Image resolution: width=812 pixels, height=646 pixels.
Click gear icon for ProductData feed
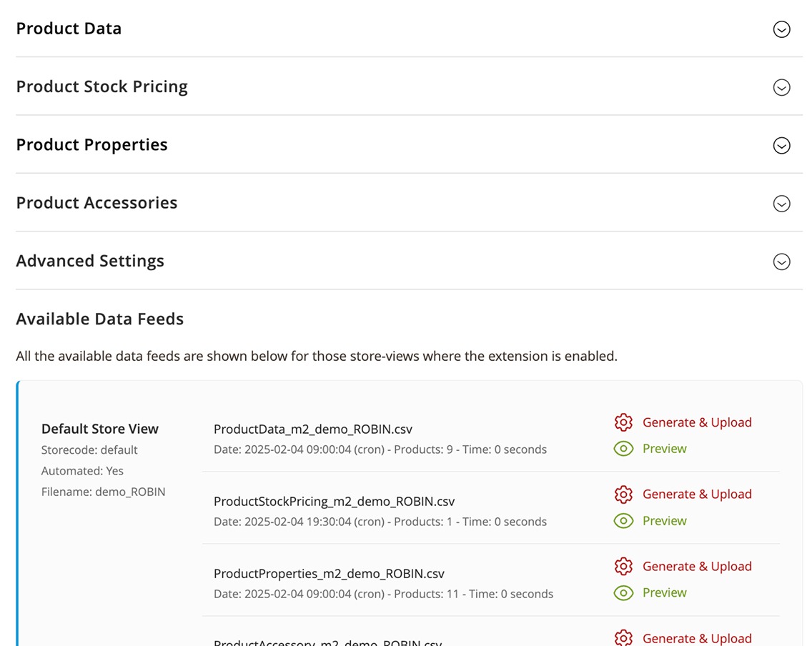623,422
